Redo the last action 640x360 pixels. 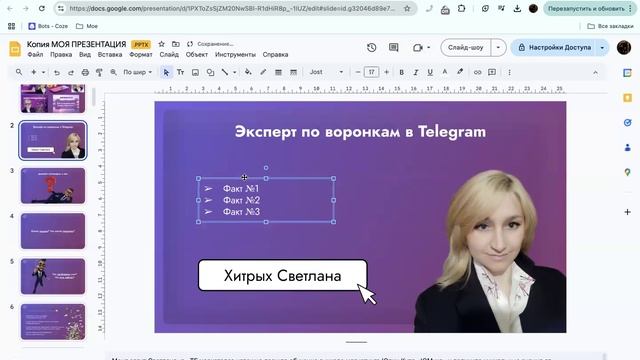71,72
